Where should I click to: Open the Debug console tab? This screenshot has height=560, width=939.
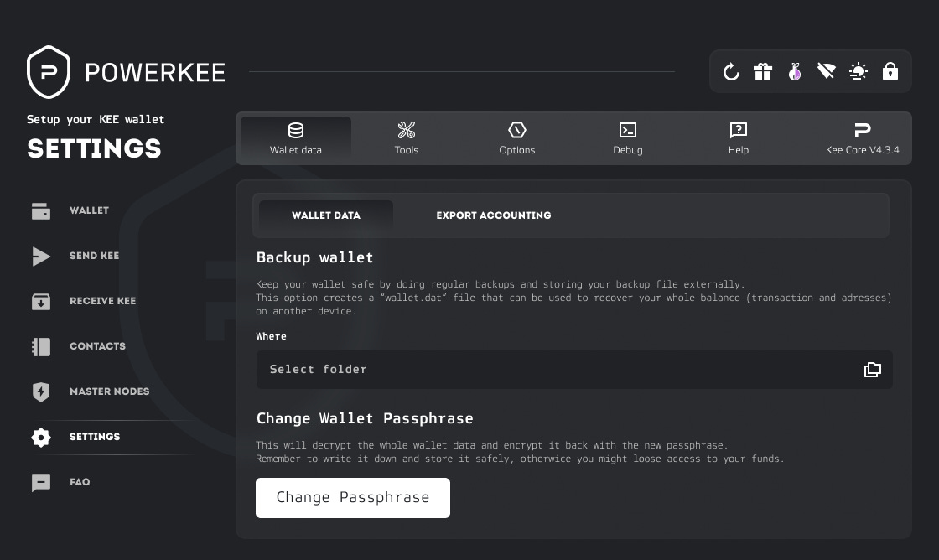coord(628,138)
